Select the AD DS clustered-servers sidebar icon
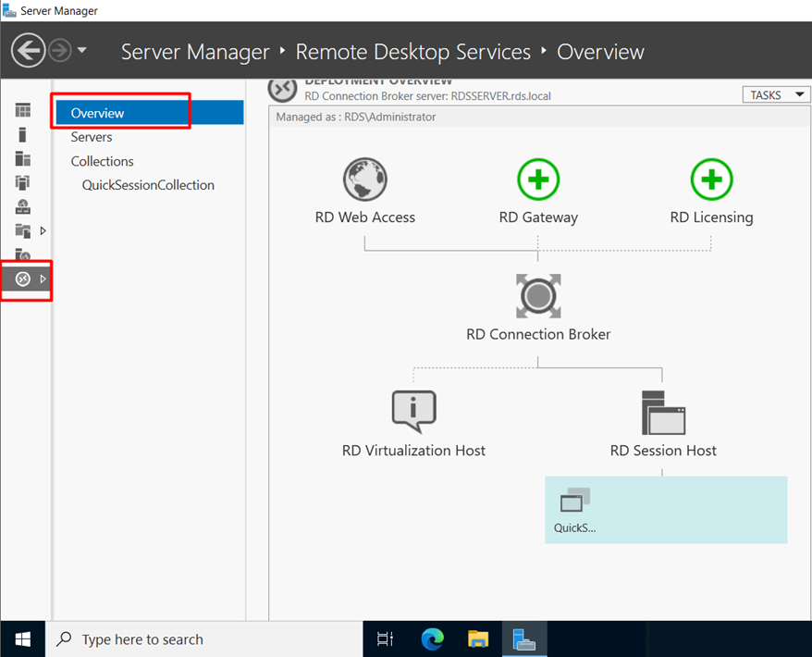 [23, 182]
